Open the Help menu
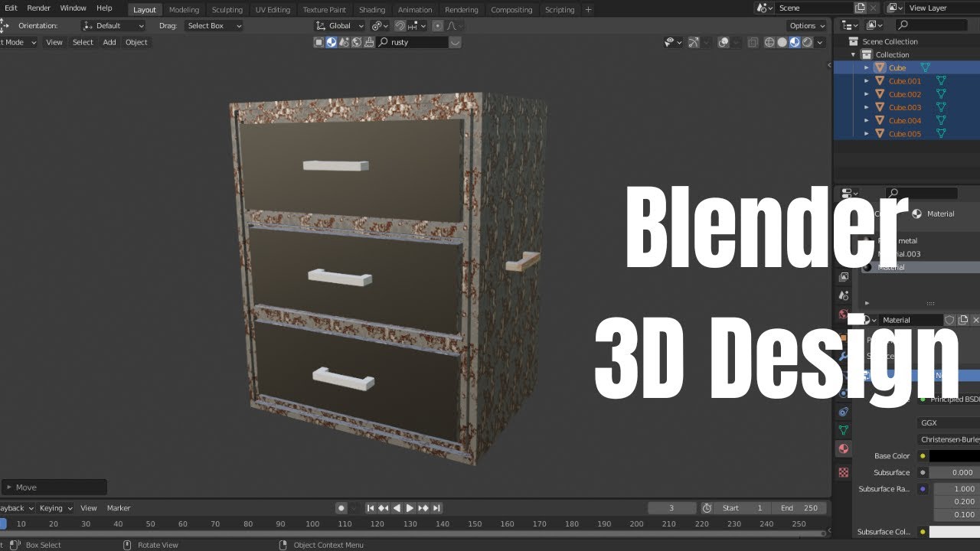The image size is (980, 551). (104, 8)
